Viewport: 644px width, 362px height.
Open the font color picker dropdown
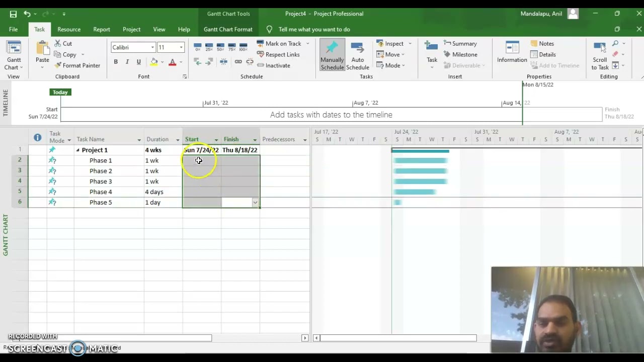(x=181, y=62)
